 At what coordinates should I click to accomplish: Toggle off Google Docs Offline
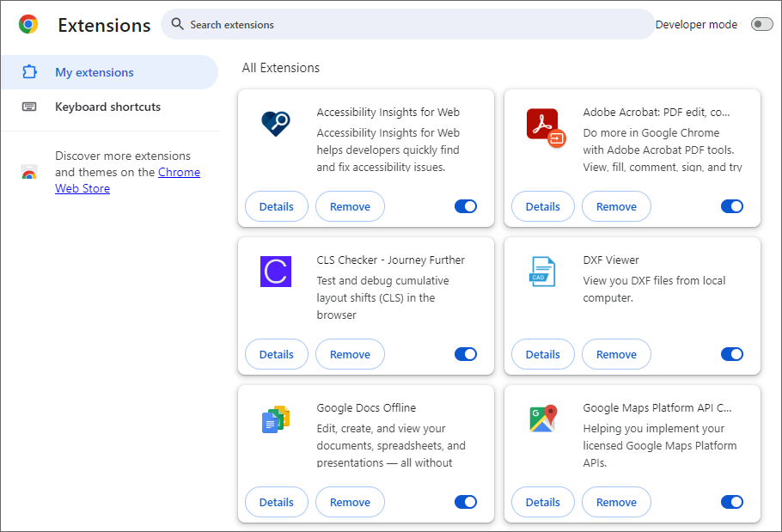(x=466, y=502)
